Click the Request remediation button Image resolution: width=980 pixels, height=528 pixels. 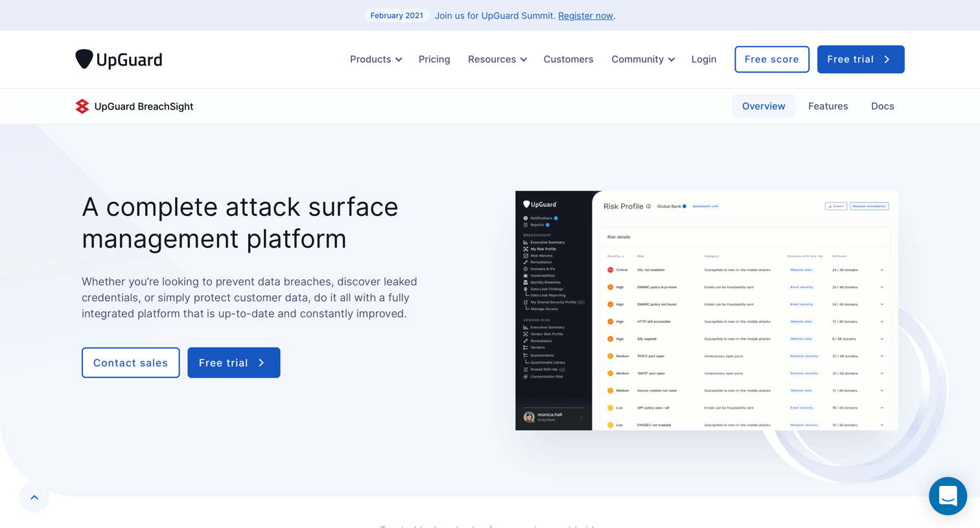(x=869, y=206)
